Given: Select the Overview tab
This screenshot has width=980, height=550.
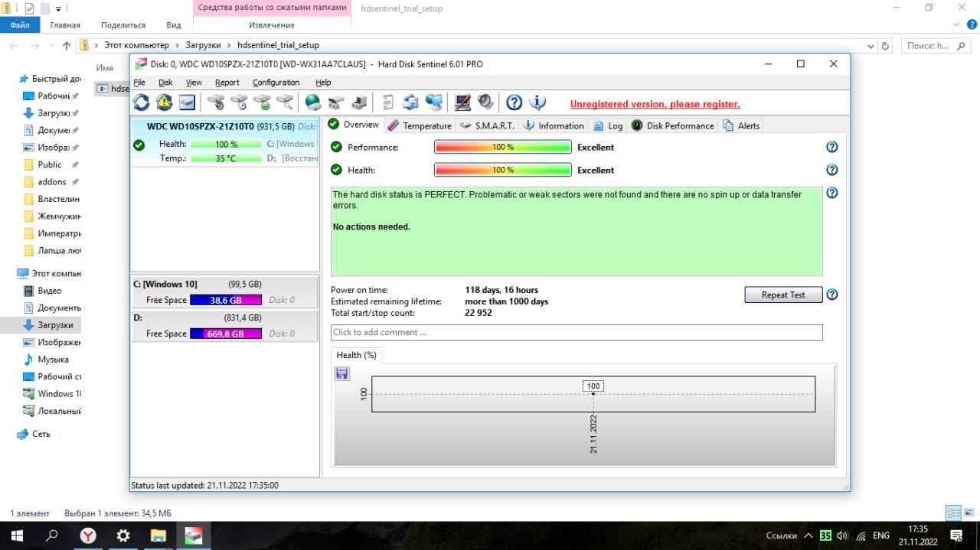Looking at the screenshot, I should click(353, 125).
